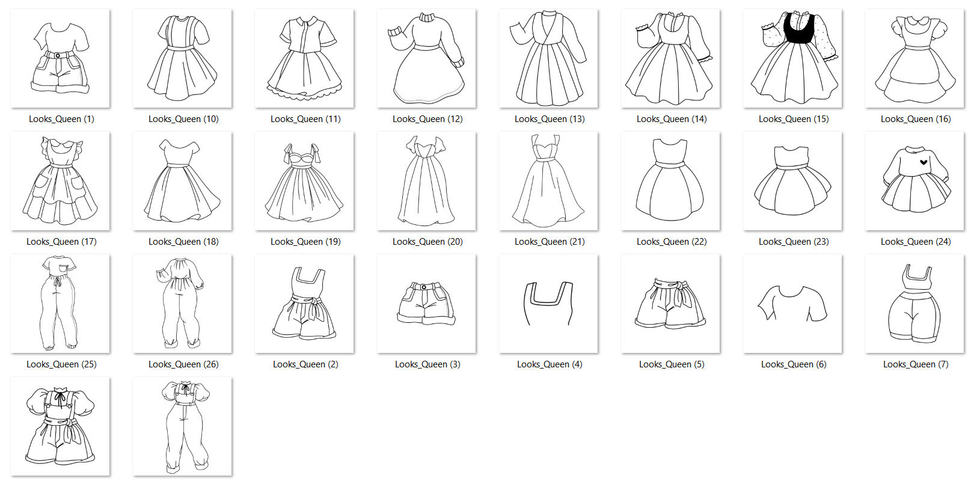Select the Looks_Queen (15) black bodice dress
Viewport: 980px width, 481px height.
(792, 58)
